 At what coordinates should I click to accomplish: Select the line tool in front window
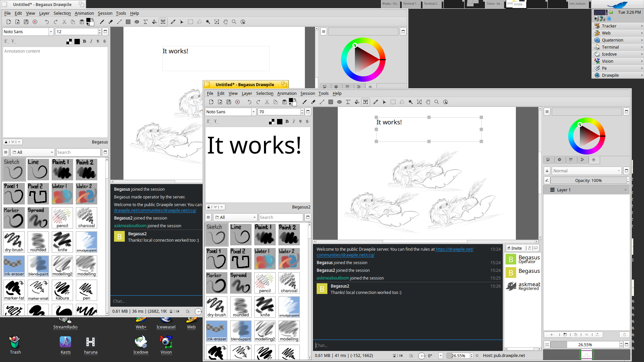pos(322,102)
